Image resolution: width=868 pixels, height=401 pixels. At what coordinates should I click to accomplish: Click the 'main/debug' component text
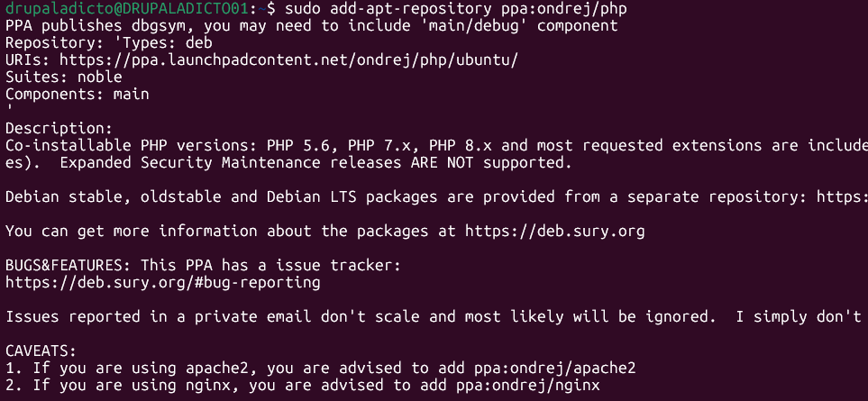pyautogui.click(x=474, y=26)
